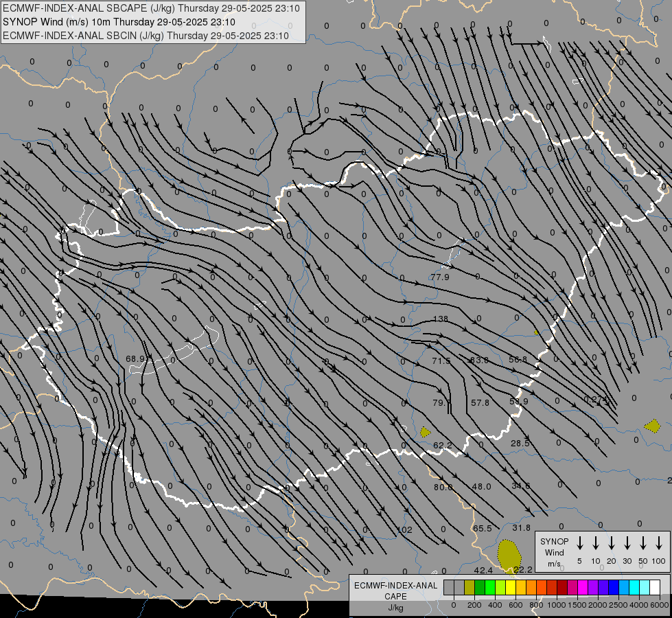
Task: Click the '800' tick label in CAPE legend
Action: [535, 605]
